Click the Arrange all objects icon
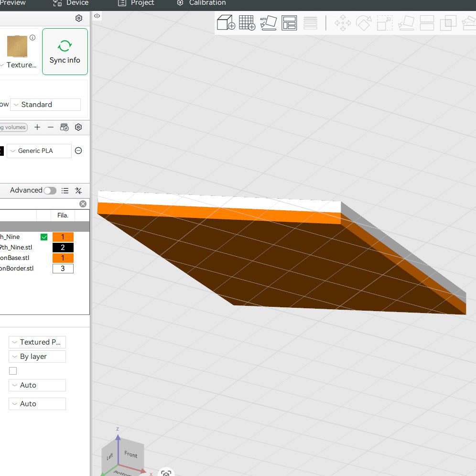This screenshot has height=476, width=476. 289,23
